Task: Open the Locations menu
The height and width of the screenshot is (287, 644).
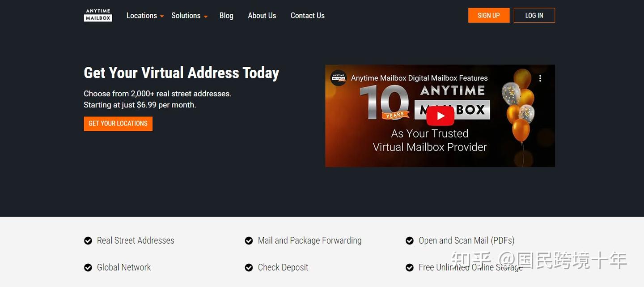Action: 142,16
